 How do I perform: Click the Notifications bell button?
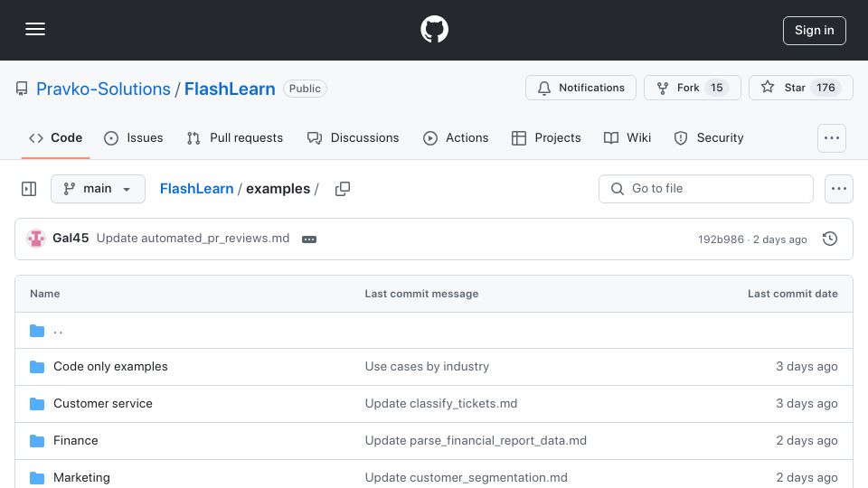coord(580,88)
